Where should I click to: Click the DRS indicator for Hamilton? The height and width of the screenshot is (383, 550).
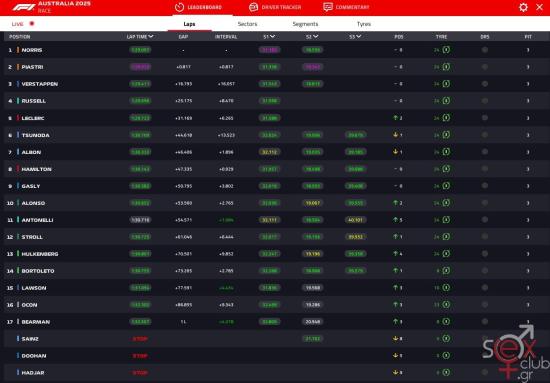(485, 169)
